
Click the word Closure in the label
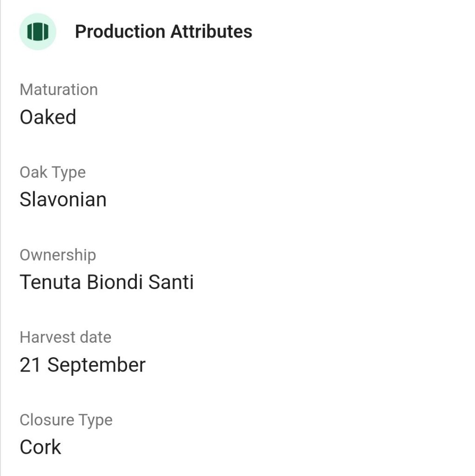coord(46,420)
